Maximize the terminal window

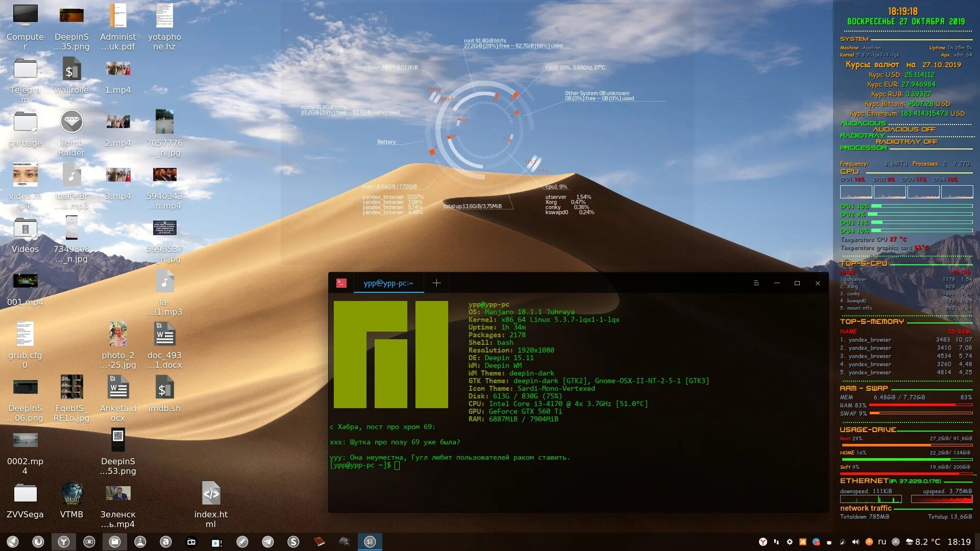point(797,283)
